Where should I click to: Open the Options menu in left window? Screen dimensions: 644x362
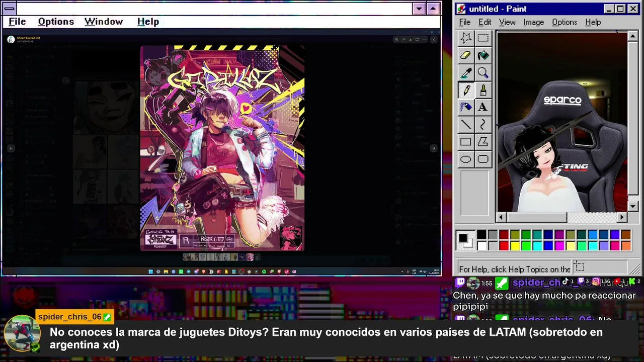point(56,22)
